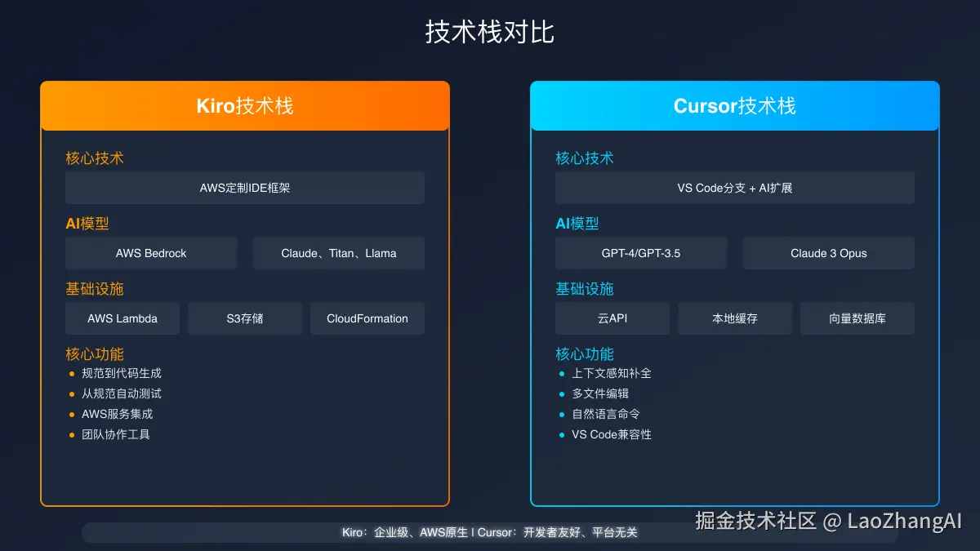Click the 向量数据库 box

tap(857, 318)
